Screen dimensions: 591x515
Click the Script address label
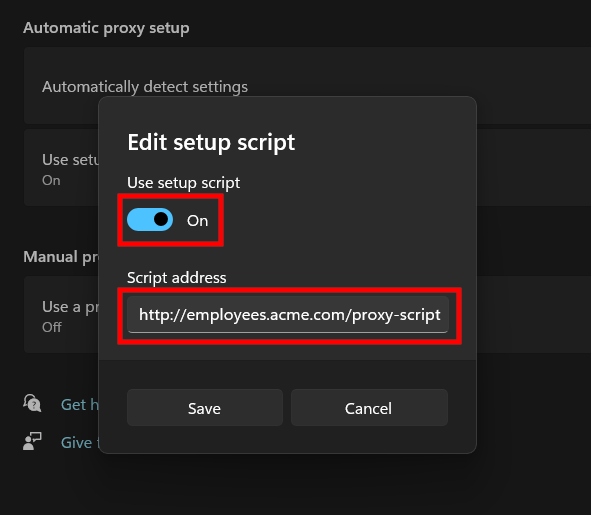click(176, 278)
